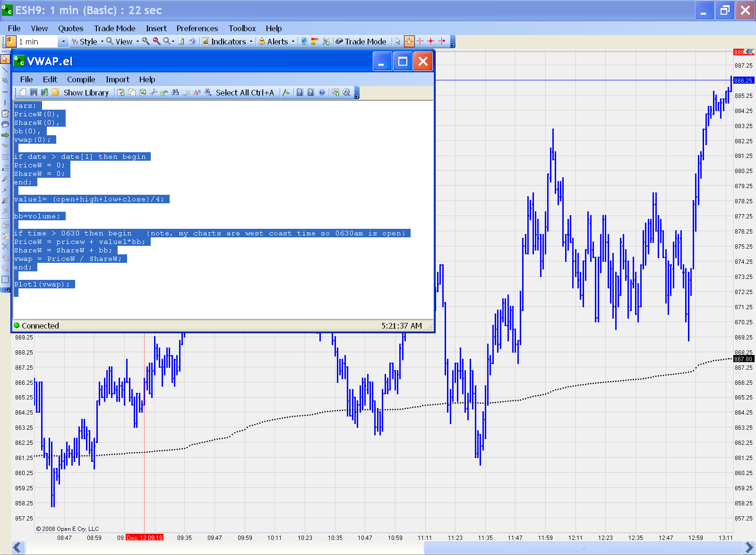756x555 pixels.
Task: Click the black 867.80 VWAP value marker
Action: click(x=744, y=359)
